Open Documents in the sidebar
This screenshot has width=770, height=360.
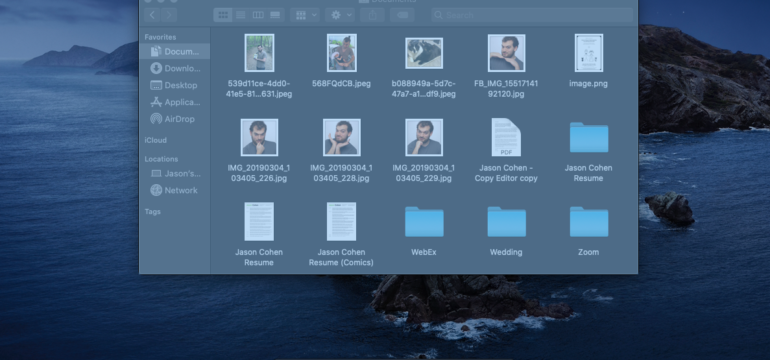click(x=175, y=52)
